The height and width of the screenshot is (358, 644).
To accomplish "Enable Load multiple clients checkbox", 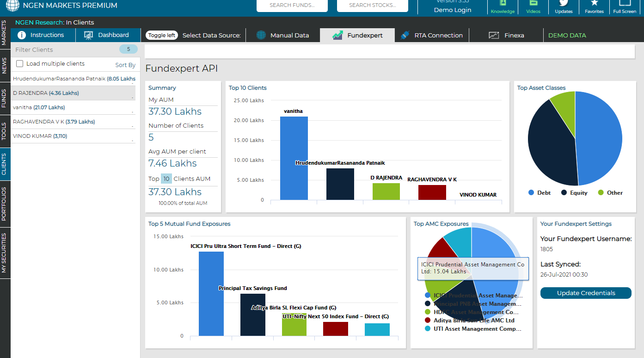I will (x=20, y=64).
